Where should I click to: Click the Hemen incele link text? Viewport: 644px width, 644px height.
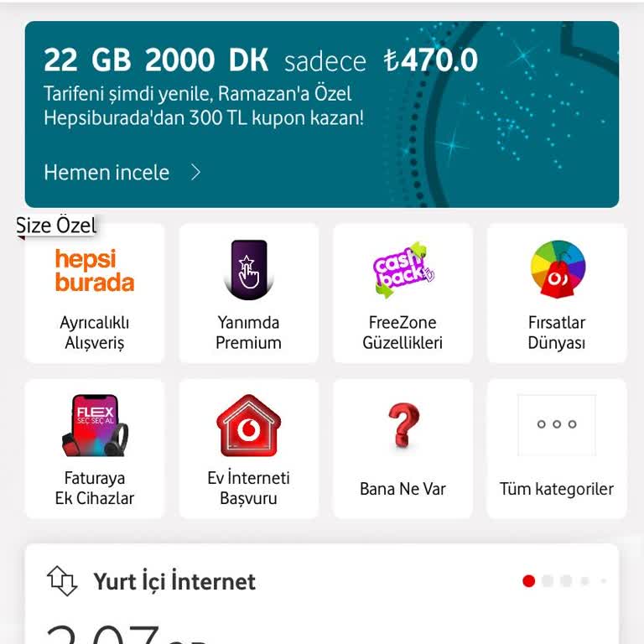106,173
